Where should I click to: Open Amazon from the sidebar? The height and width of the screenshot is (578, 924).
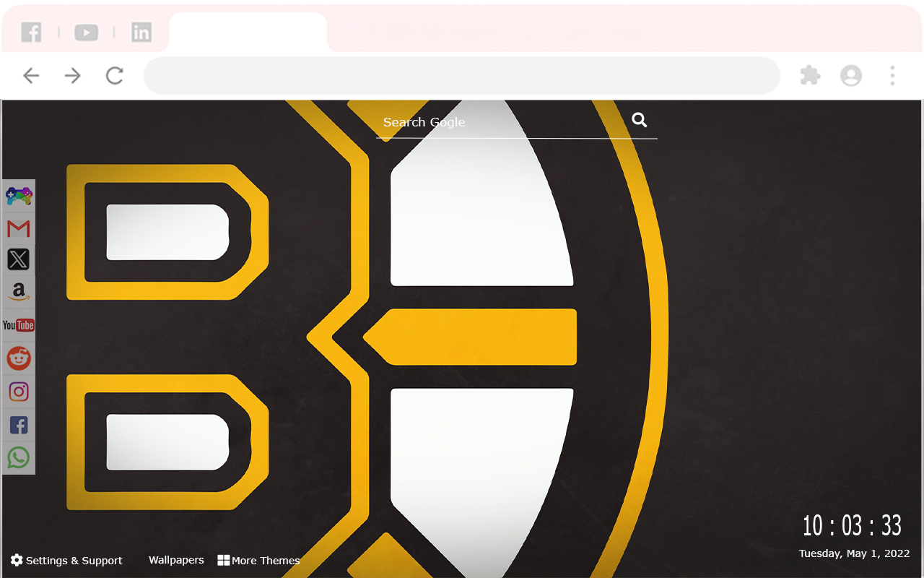(18, 292)
